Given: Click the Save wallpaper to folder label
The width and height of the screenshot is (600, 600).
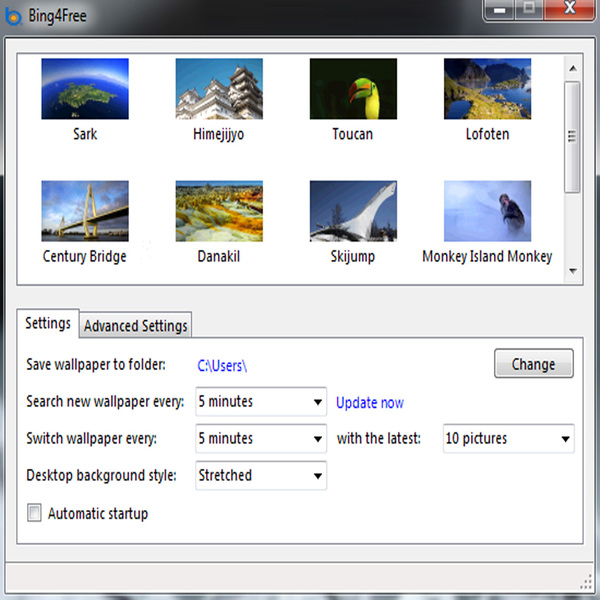Looking at the screenshot, I should [x=96, y=365].
